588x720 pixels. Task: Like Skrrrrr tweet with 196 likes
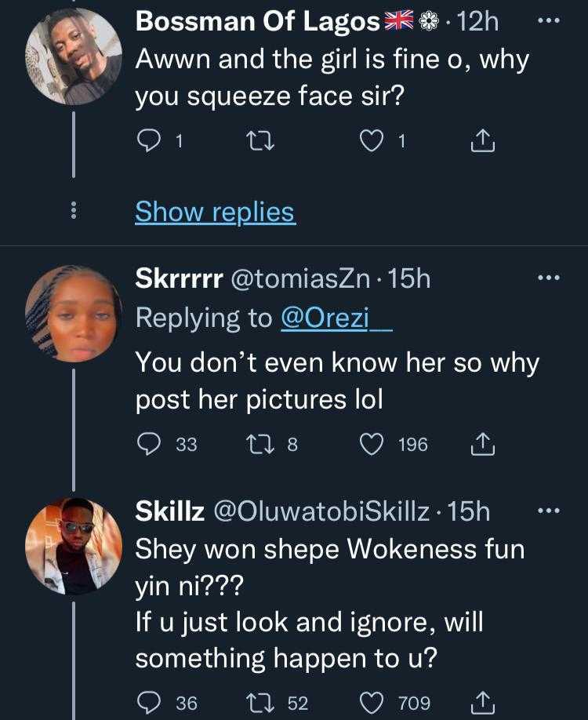coord(369,445)
